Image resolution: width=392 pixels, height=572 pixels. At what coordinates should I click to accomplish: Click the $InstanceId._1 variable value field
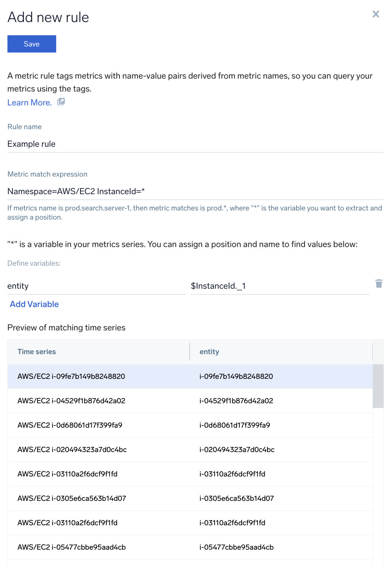click(280, 286)
